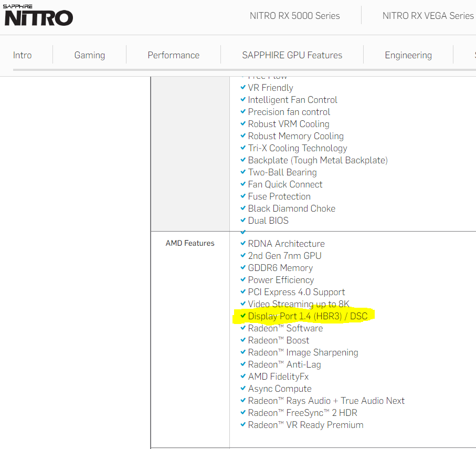Viewport: 476px width, 449px height.
Task: Click Display Port 1.4 (HBR3) / DSC
Action: (x=308, y=316)
